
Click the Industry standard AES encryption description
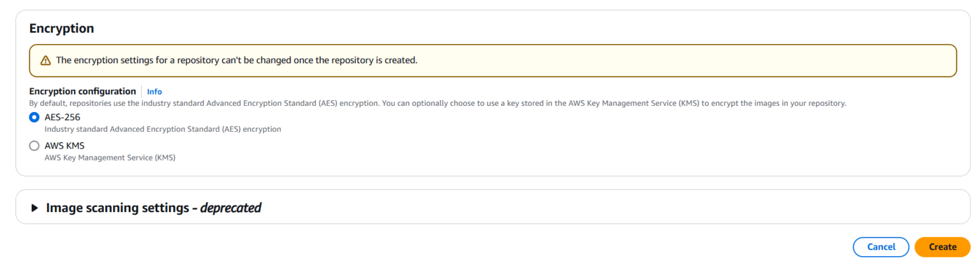click(163, 129)
